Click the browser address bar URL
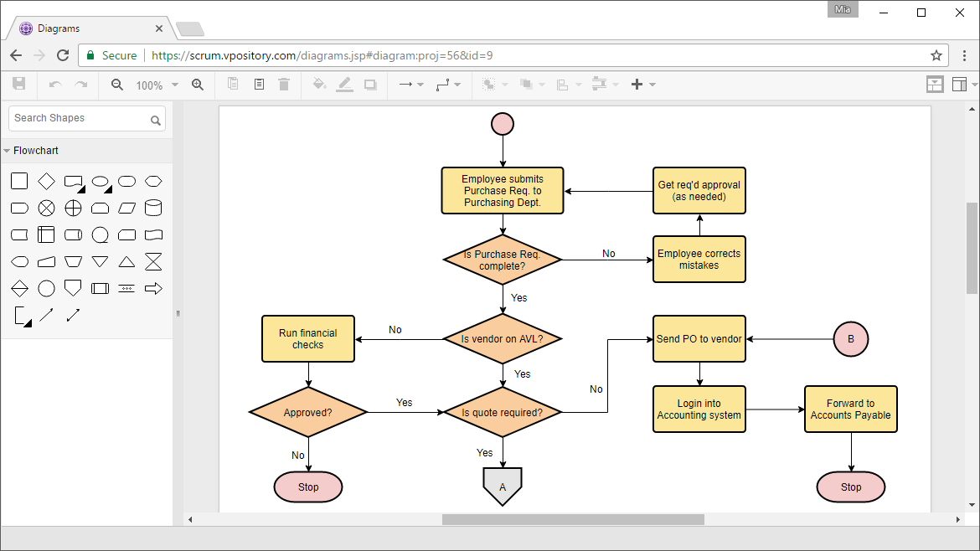This screenshot has width=980, height=551. pyautogui.click(x=322, y=55)
